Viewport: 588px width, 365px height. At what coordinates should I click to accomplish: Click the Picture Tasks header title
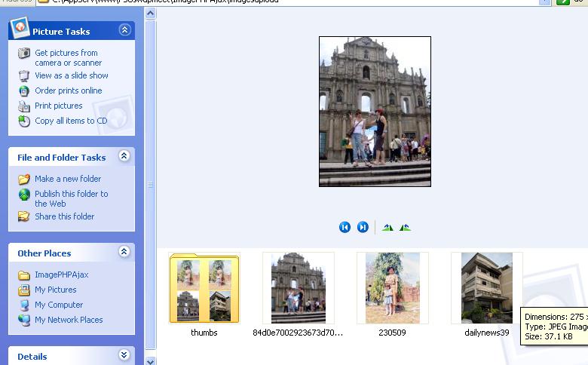[61, 32]
